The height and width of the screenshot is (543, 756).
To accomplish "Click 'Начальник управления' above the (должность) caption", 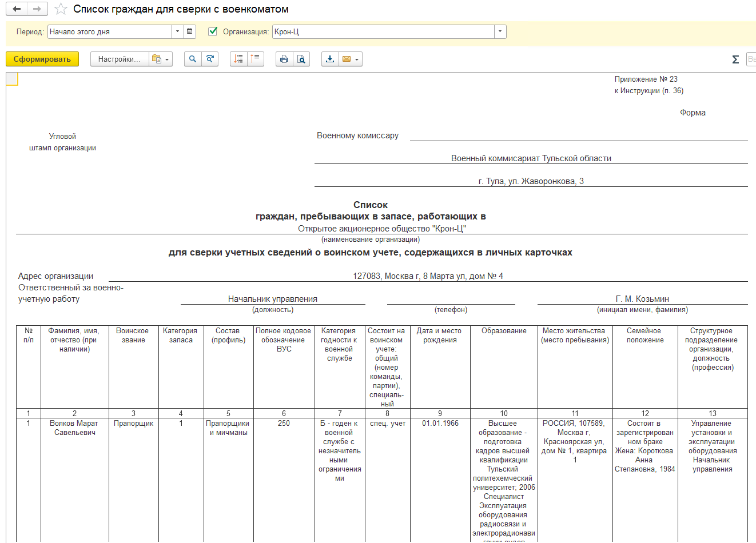I will (273, 300).
